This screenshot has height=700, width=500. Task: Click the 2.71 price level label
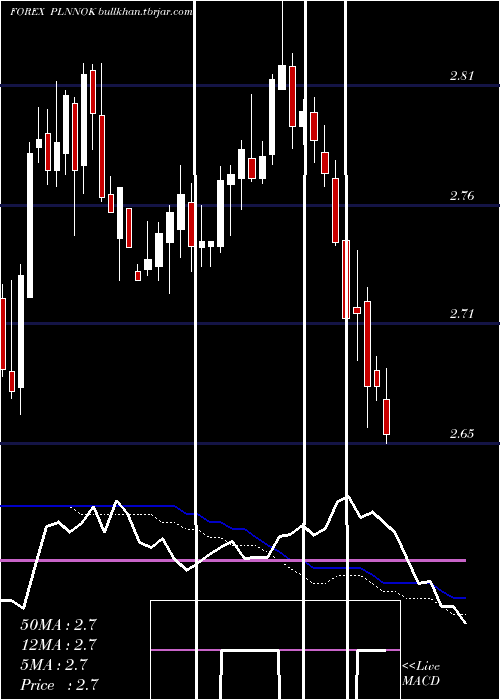(462, 314)
